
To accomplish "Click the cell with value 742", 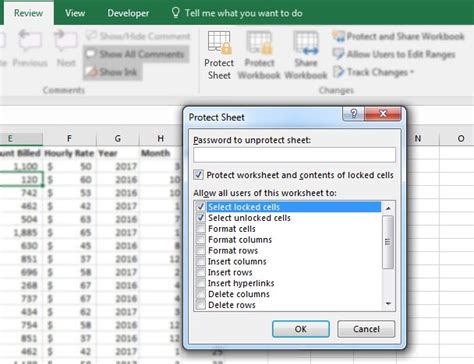I will click(21, 193).
